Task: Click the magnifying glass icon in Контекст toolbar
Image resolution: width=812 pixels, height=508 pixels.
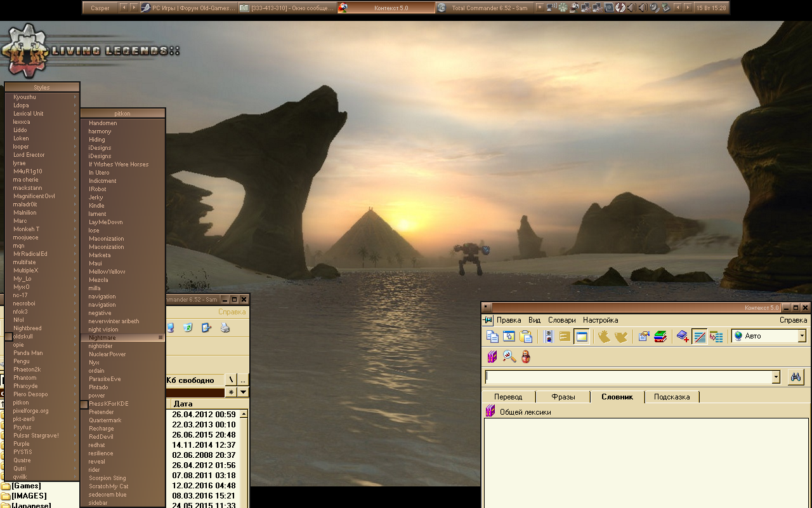Action: click(509, 357)
